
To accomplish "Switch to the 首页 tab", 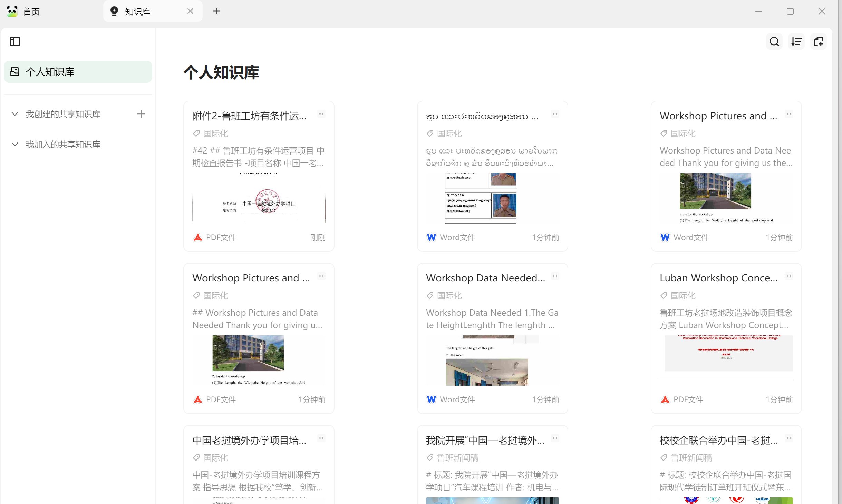I will pyautogui.click(x=31, y=11).
